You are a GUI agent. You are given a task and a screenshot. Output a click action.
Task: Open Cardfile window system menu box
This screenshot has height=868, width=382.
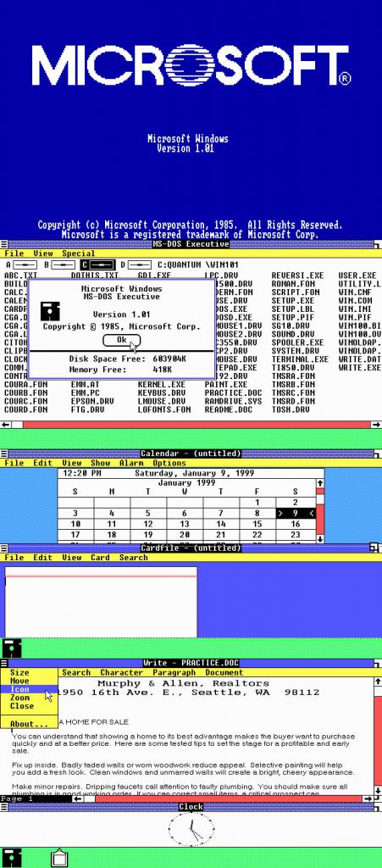tap(4, 548)
